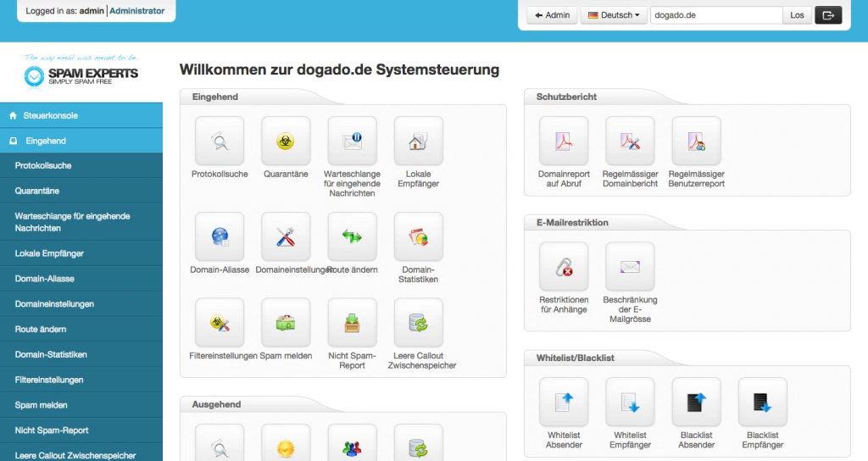Viewport: 868px width, 461px height.
Task: Open Warteschlange für eingehende Nachrichten icon
Action: [352, 142]
